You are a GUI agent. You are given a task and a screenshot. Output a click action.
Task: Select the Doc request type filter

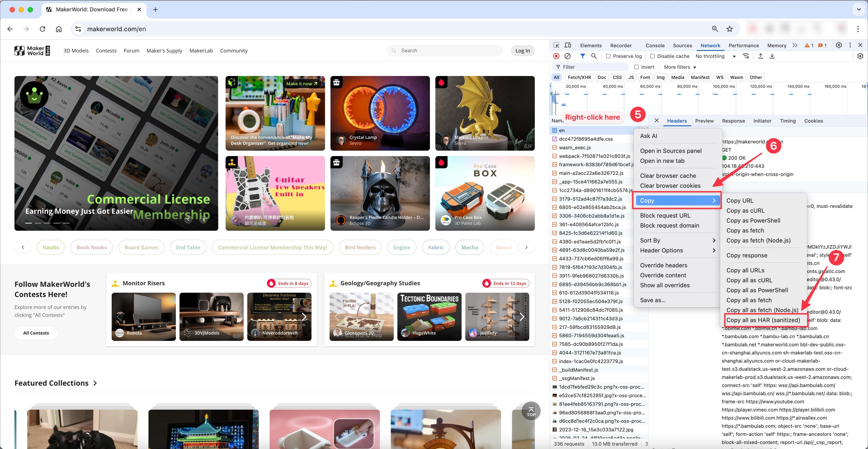coord(602,77)
